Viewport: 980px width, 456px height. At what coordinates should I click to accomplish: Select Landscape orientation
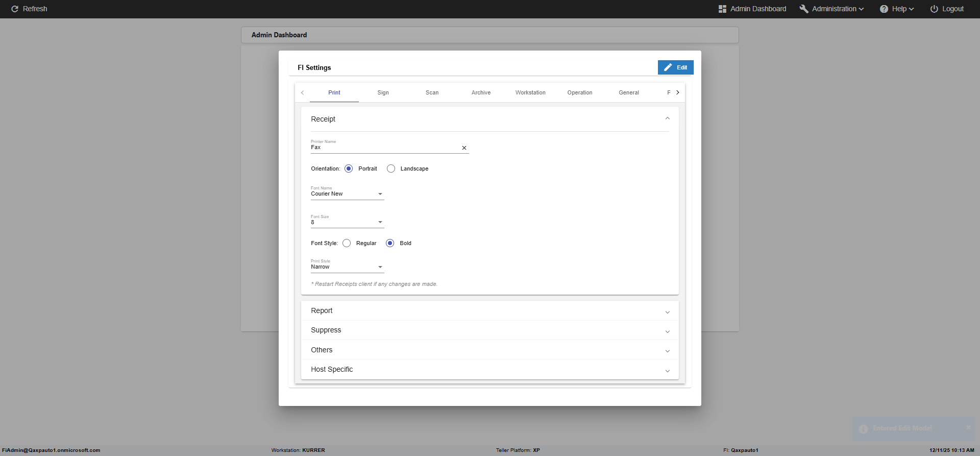tap(391, 169)
